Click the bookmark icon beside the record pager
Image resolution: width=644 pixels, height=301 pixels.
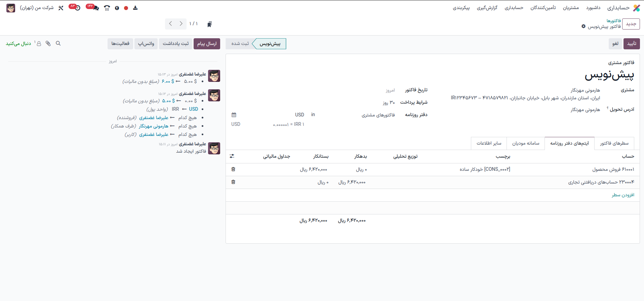209,24
